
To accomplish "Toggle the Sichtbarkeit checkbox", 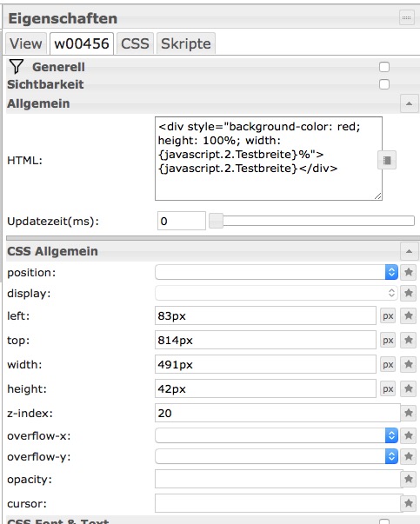I will click(x=384, y=84).
